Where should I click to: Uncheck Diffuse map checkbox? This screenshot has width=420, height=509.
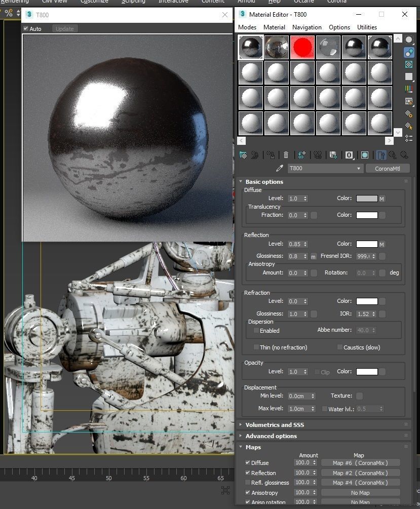(x=248, y=462)
